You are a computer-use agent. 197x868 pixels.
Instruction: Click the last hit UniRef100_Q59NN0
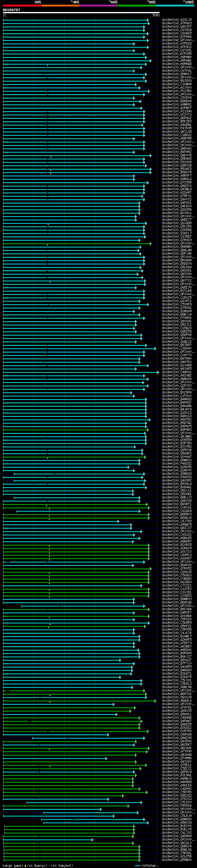pos(177,860)
